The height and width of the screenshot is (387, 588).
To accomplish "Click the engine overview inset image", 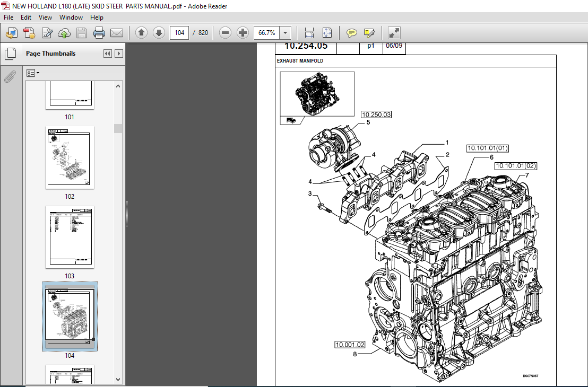I will [317, 94].
